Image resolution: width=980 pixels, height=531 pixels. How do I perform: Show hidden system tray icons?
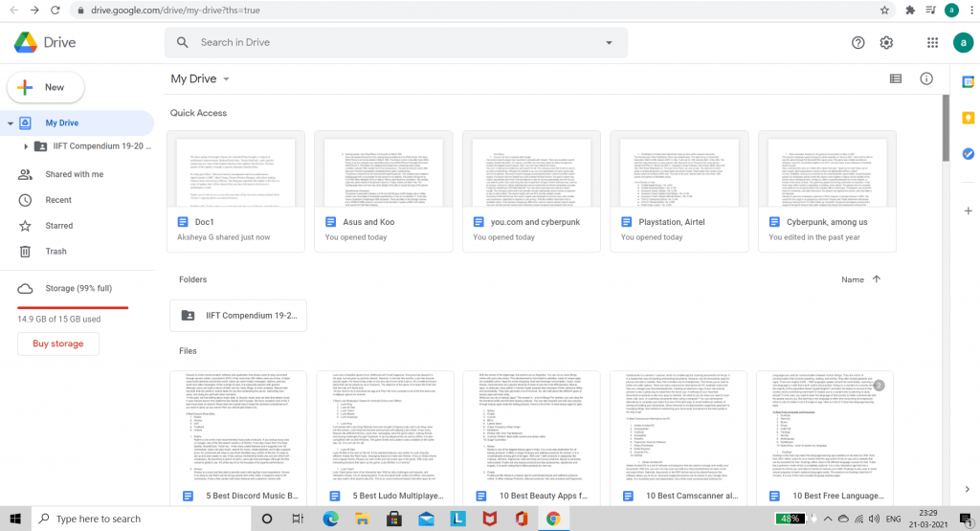pyautogui.click(x=828, y=519)
